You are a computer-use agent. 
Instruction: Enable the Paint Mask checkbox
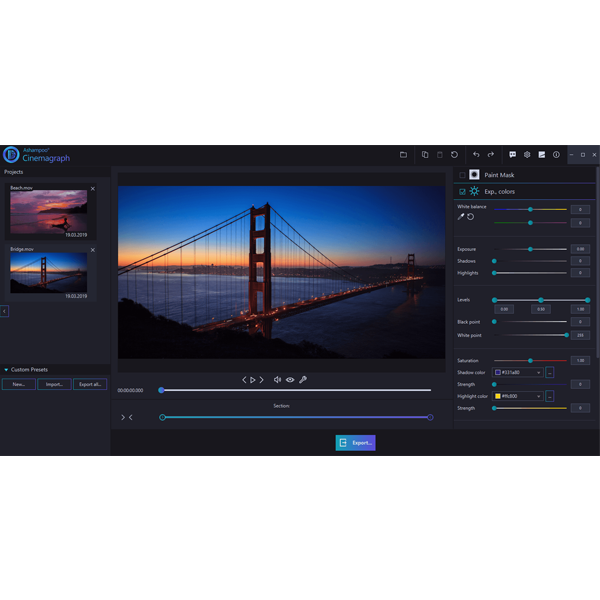click(x=461, y=175)
